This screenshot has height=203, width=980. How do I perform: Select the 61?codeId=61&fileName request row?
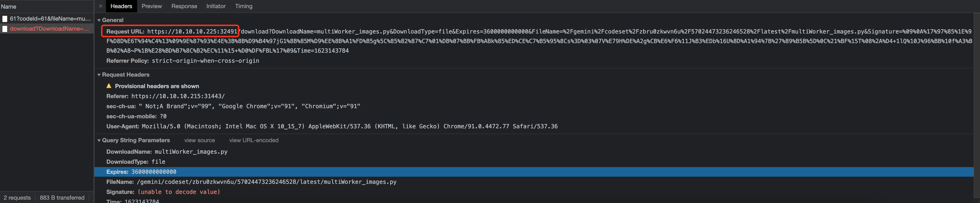(x=47, y=19)
